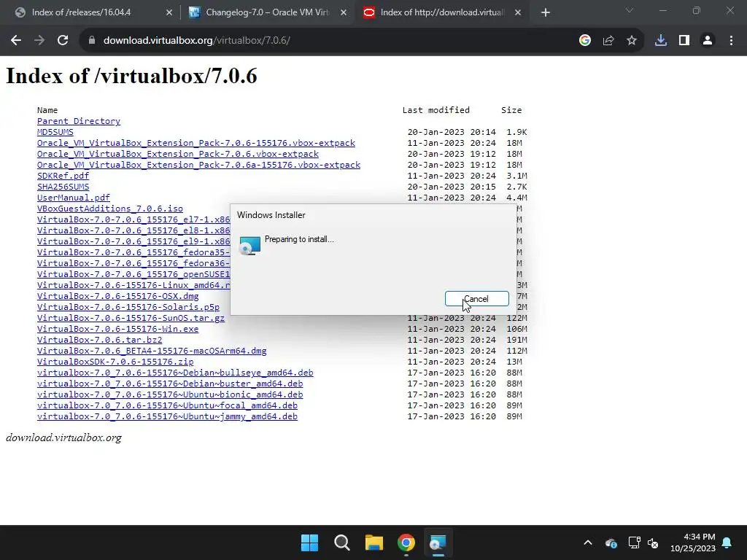Screen dimensions: 747x560
Task: Download VirtualBox-7.0.6-155176-Linux_amd64 installer
Action: pyautogui.click(x=133, y=285)
